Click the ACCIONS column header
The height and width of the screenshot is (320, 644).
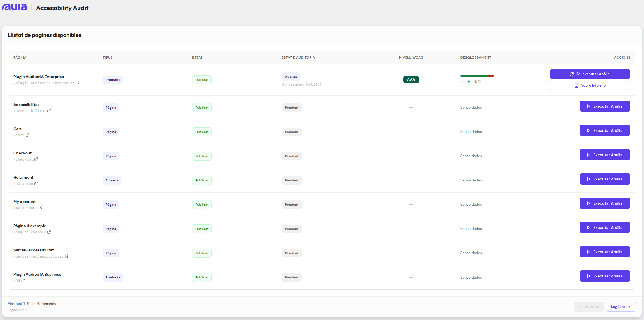point(622,57)
